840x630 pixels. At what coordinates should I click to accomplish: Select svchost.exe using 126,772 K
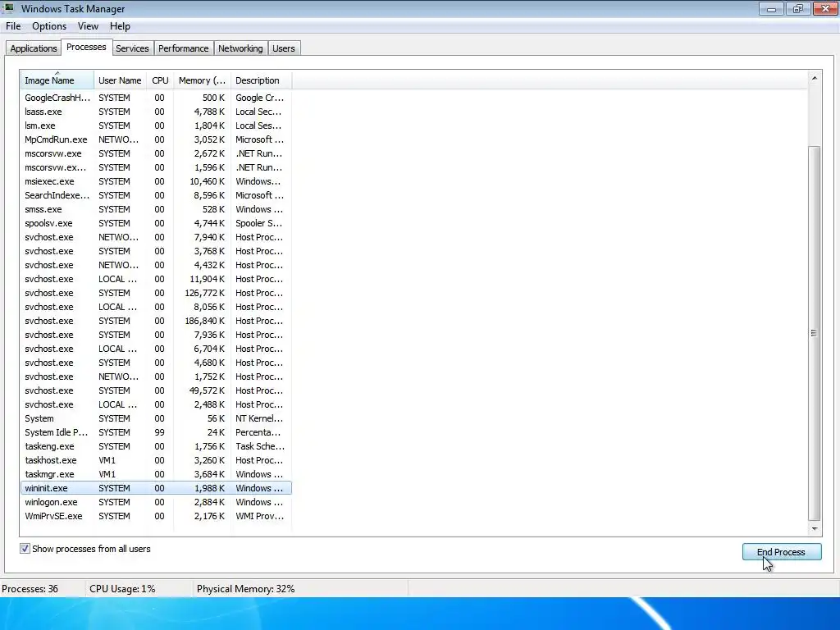click(156, 293)
